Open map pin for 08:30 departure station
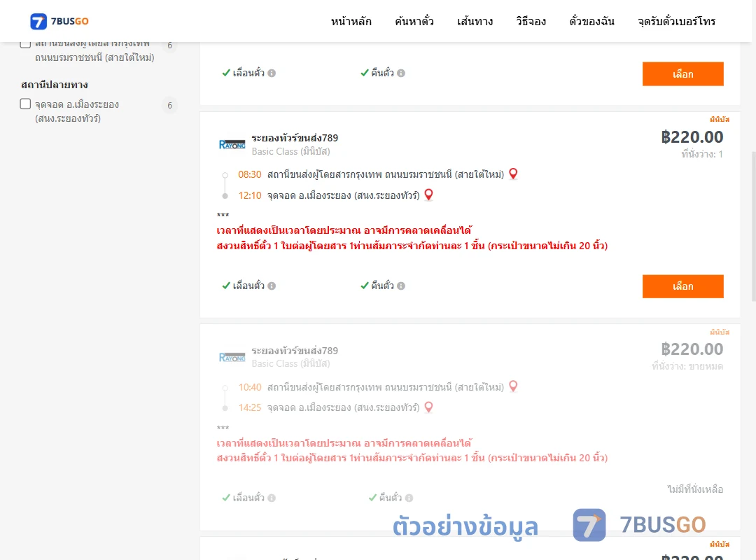Screen dimensions: 756x560 point(514,174)
